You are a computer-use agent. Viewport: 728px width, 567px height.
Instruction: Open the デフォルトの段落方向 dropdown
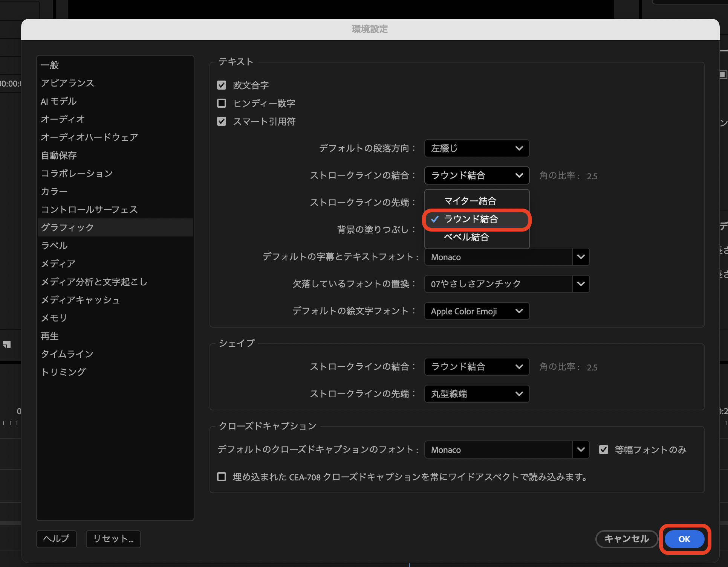[477, 148]
